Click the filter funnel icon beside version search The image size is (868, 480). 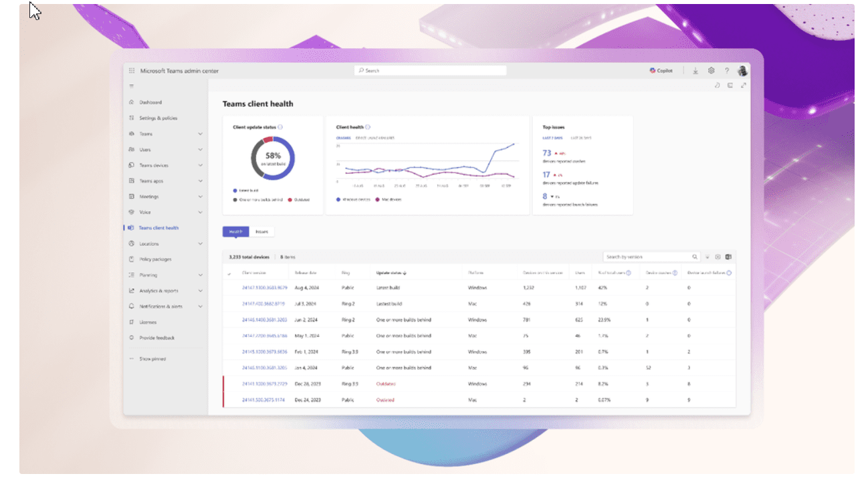pos(707,257)
